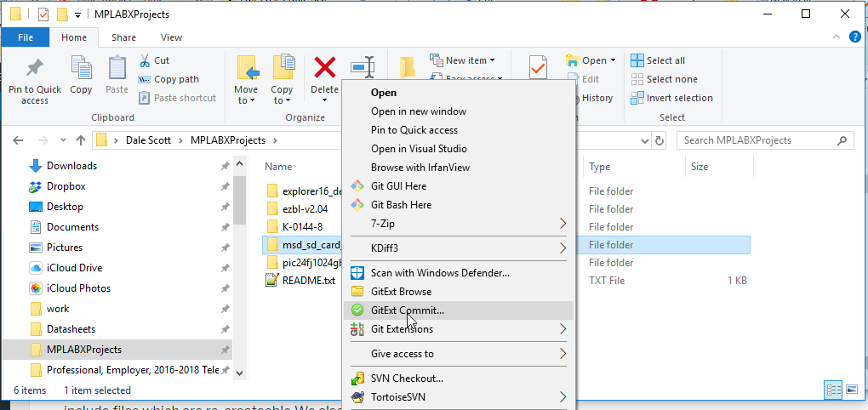Open the Copy to dropdown
The image size is (868, 410).
pos(282,94)
